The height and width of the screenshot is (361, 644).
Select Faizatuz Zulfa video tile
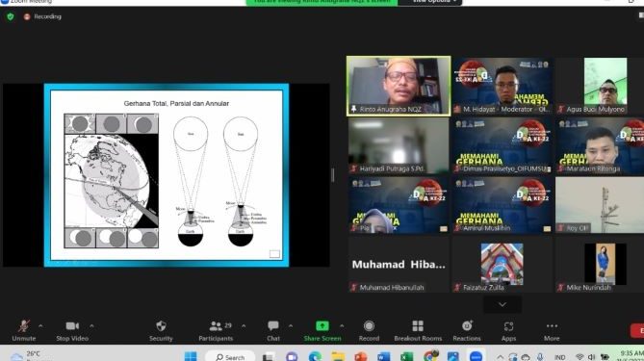(x=502, y=265)
